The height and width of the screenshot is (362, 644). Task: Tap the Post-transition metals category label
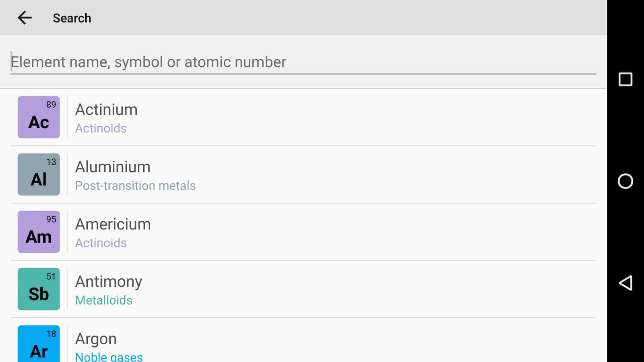tap(135, 185)
